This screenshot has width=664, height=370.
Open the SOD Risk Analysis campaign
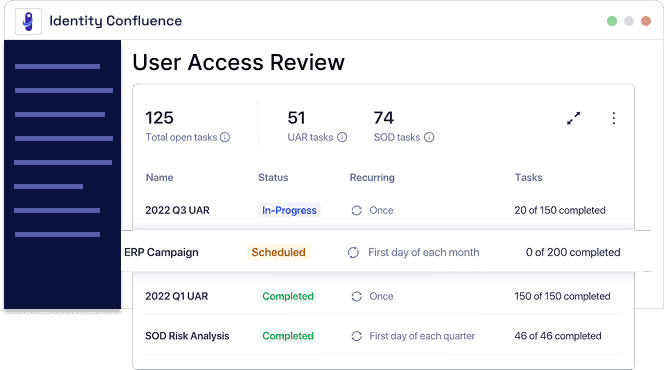(187, 336)
